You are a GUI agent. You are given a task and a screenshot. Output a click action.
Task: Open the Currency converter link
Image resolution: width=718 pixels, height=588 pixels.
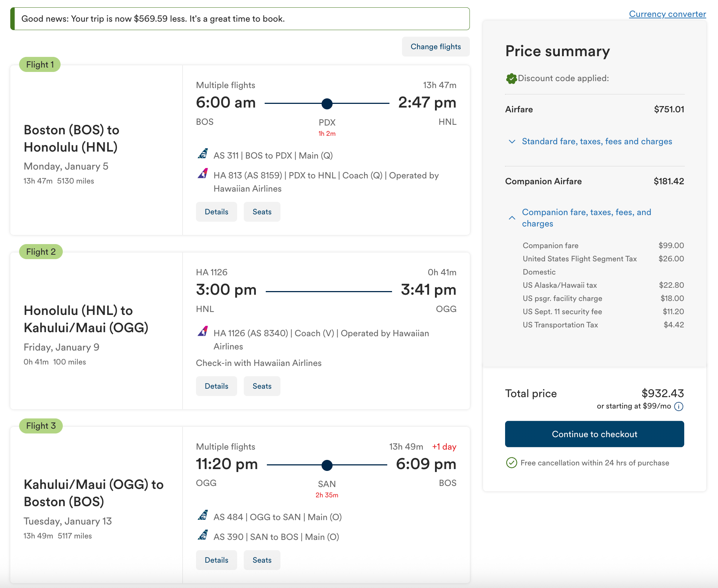(667, 14)
